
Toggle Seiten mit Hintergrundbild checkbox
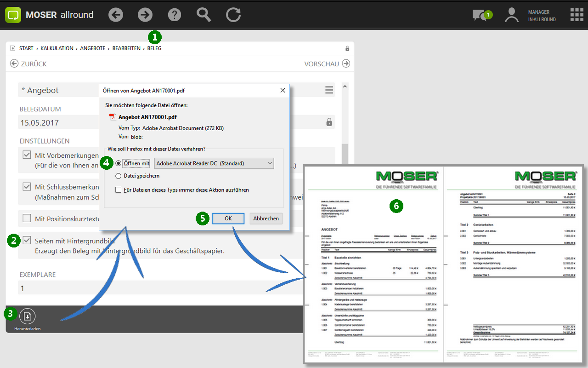point(27,241)
